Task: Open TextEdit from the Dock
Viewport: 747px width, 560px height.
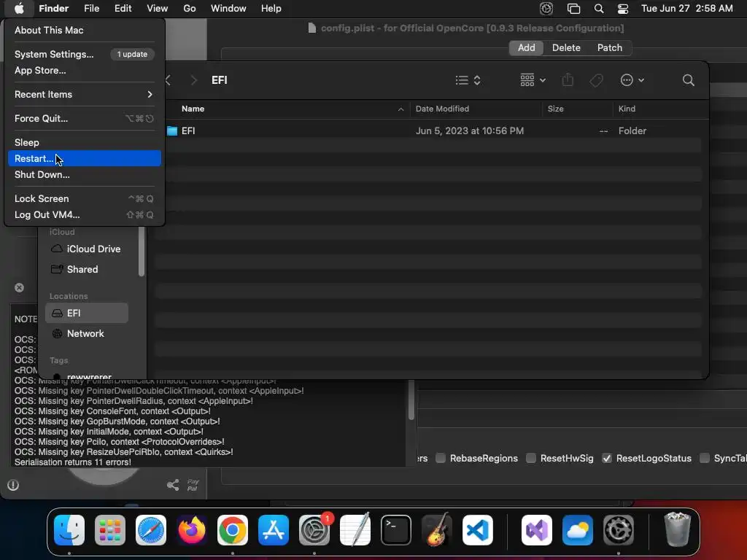Action: pyautogui.click(x=355, y=530)
